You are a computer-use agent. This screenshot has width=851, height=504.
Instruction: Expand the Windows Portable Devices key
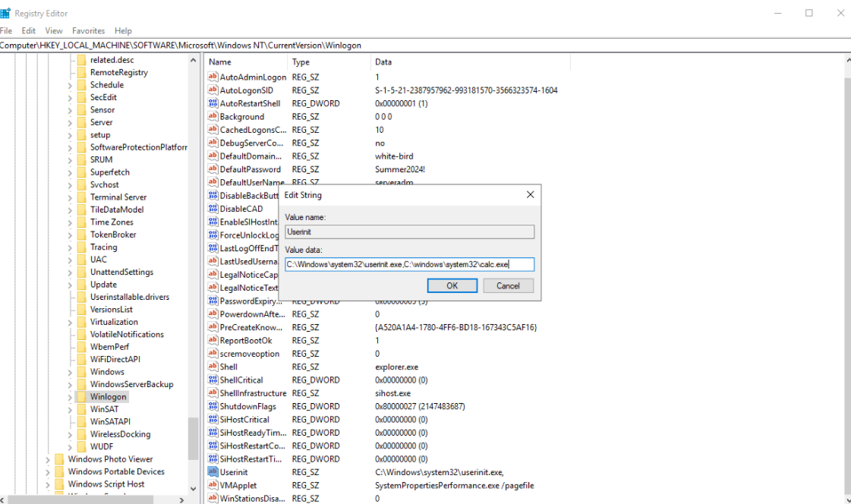pos(48,472)
